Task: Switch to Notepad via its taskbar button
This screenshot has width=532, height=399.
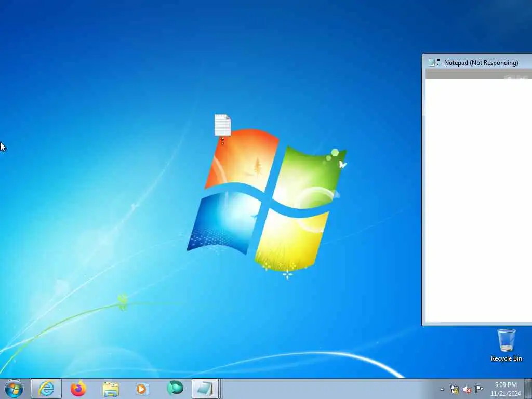Action: pos(206,389)
